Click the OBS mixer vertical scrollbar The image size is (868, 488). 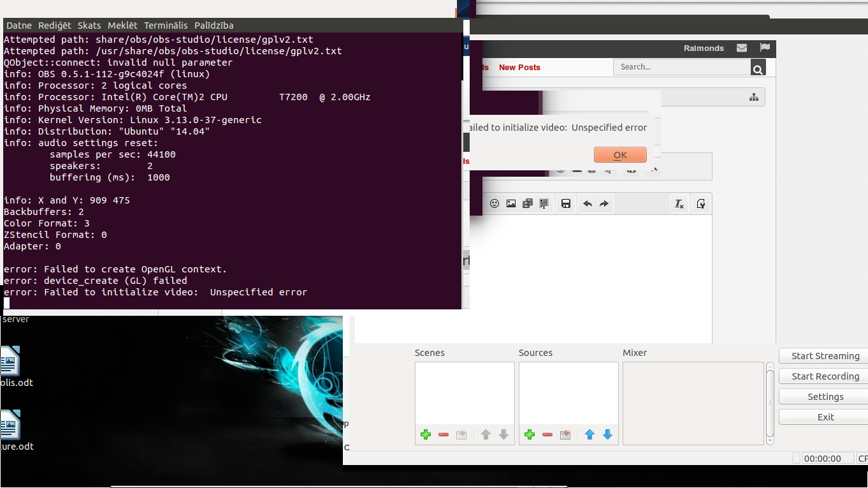click(770, 403)
